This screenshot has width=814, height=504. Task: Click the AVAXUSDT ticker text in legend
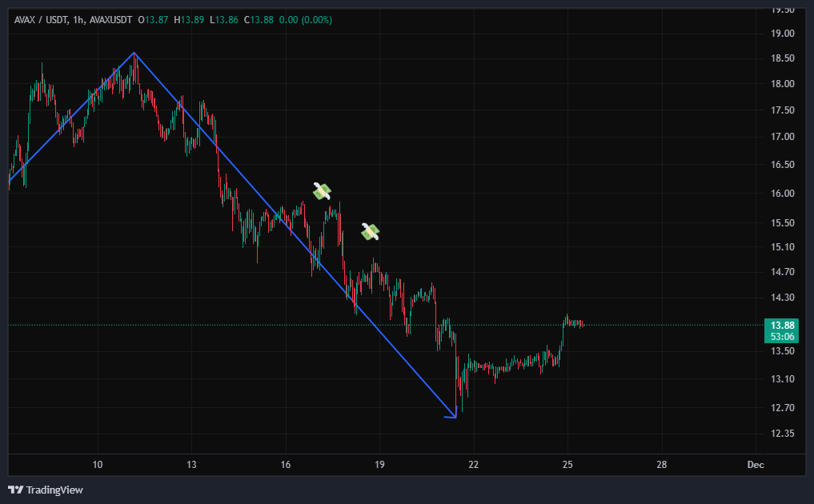click(x=110, y=19)
